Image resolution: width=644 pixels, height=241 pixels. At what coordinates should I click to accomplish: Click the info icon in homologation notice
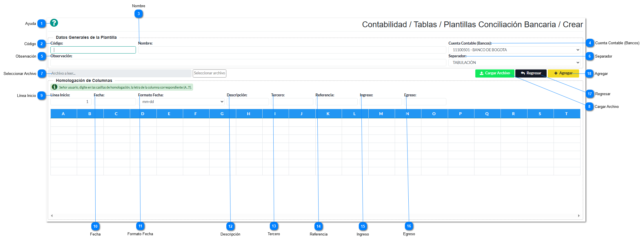point(54,87)
